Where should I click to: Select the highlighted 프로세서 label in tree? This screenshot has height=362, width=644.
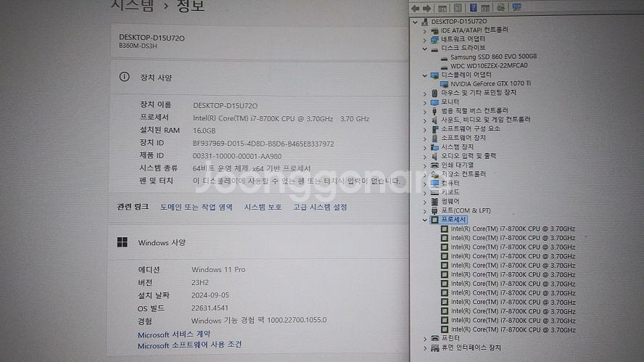[x=453, y=219]
